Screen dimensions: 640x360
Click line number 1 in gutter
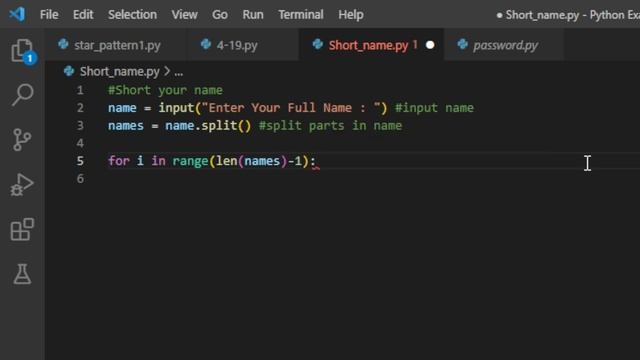pos(80,90)
